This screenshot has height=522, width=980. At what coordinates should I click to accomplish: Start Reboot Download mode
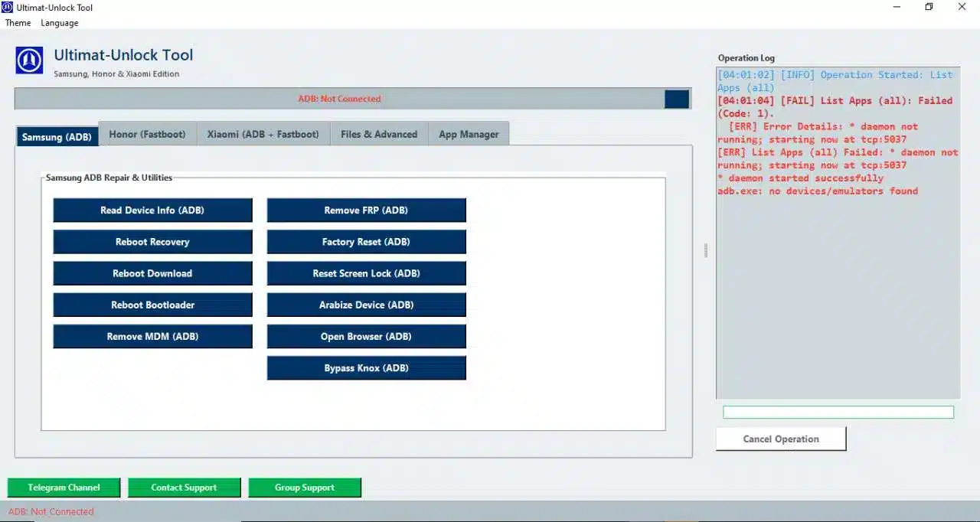pyautogui.click(x=152, y=273)
